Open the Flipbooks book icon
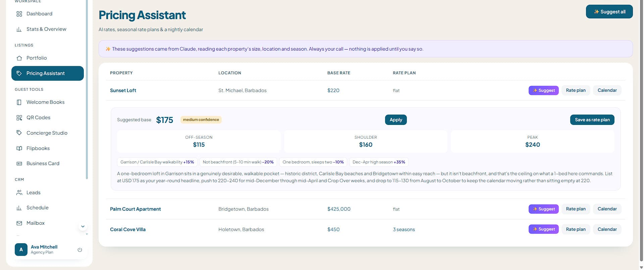The height and width of the screenshot is (270, 644). click(x=19, y=148)
